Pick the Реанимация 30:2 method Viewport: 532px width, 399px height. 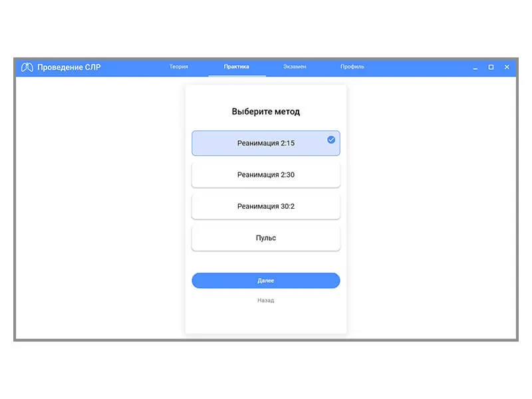(x=265, y=206)
